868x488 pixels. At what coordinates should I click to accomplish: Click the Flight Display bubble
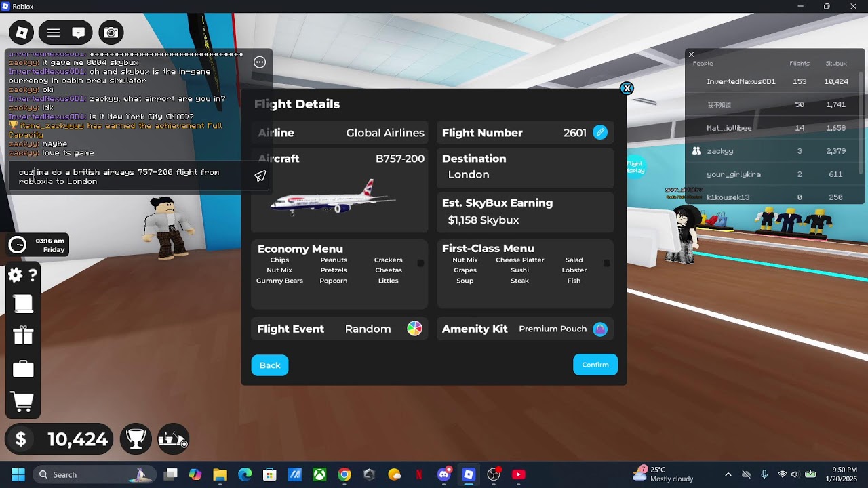point(635,167)
